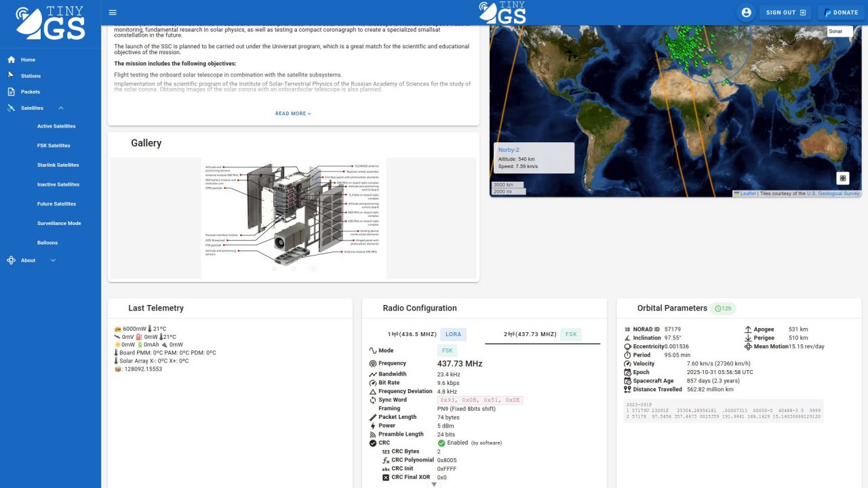Click the Velocity speedometer icon
868x488 pixels.
[x=627, y=364]
